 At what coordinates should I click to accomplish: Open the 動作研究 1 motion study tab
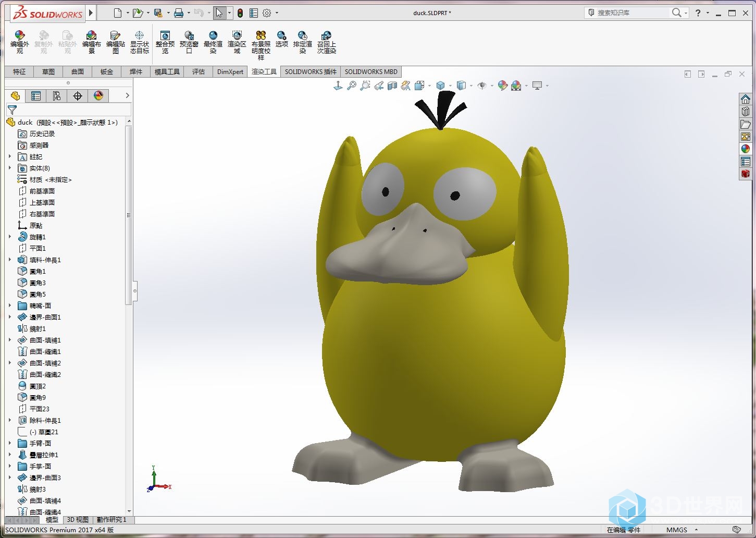[x=112, y=520]
